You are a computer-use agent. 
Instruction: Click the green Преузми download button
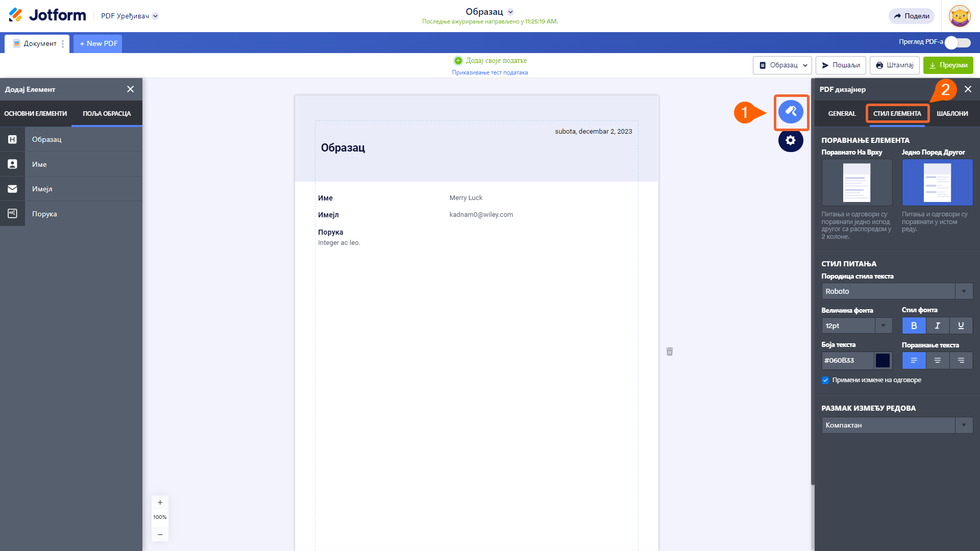pos(948,65)
